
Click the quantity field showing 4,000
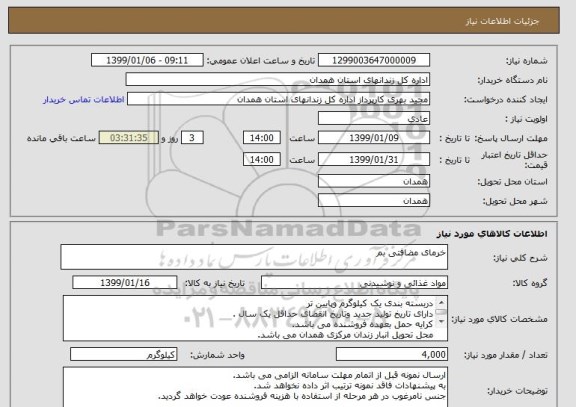click(x=392, y=354)
